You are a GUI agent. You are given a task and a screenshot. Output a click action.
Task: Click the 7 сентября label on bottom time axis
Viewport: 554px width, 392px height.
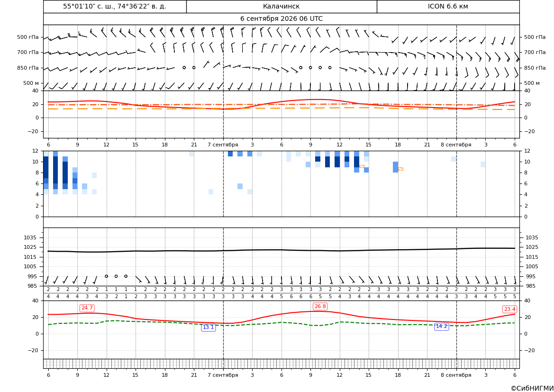(x=223, y=375)
